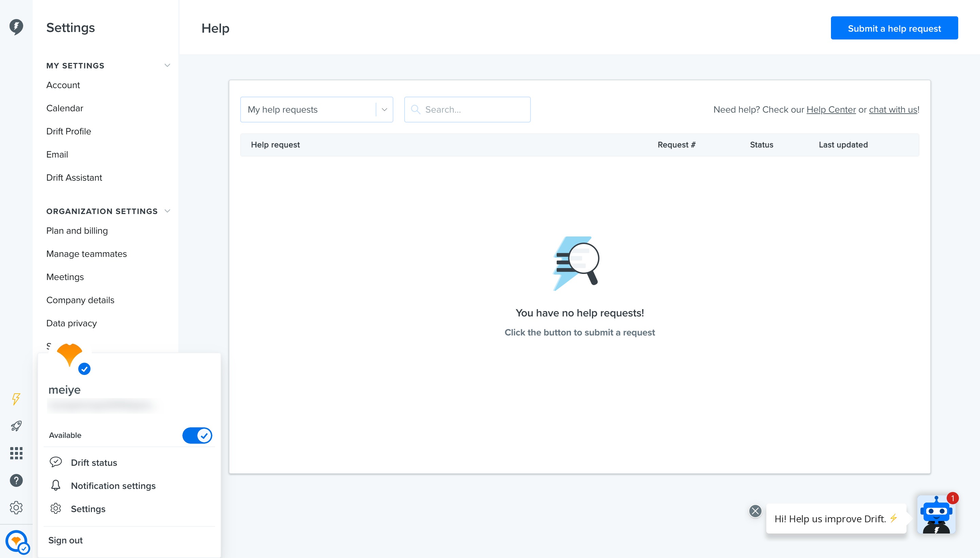Click the empty-state magnifier illustration
This screenshot has height=558, width=980.
(576, 263)
